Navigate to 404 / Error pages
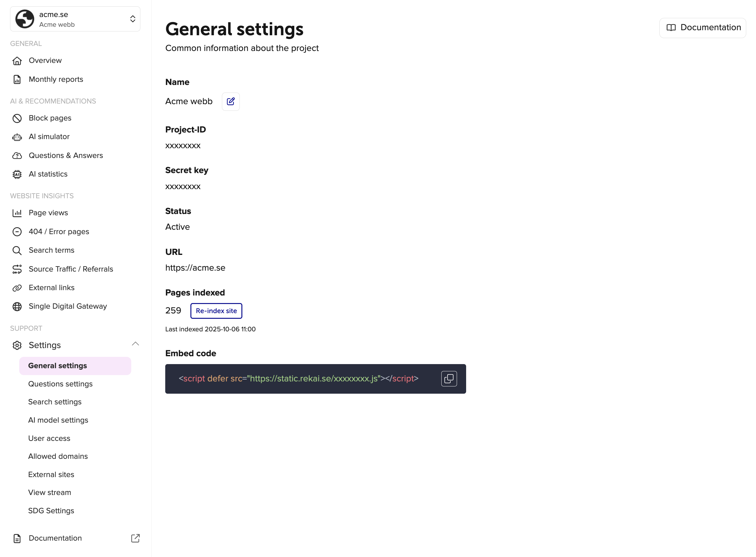The height and width of the screenshot is (557, 756). (59, 232)
